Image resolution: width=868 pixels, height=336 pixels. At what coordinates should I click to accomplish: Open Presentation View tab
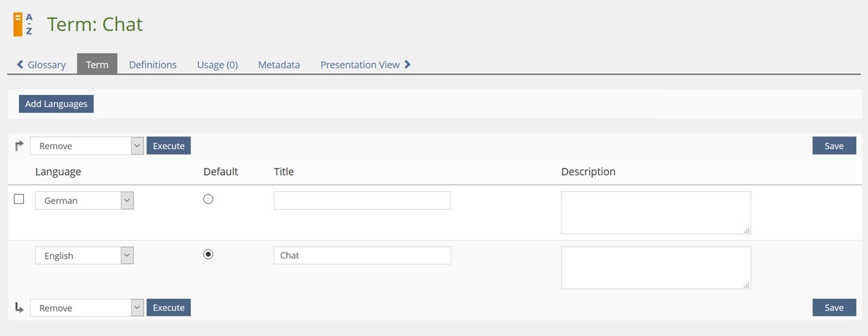pos(366,64)
